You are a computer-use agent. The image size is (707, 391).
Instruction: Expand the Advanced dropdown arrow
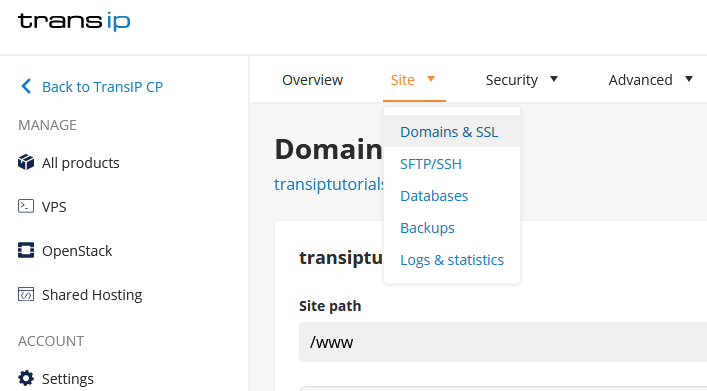point(689,79)
